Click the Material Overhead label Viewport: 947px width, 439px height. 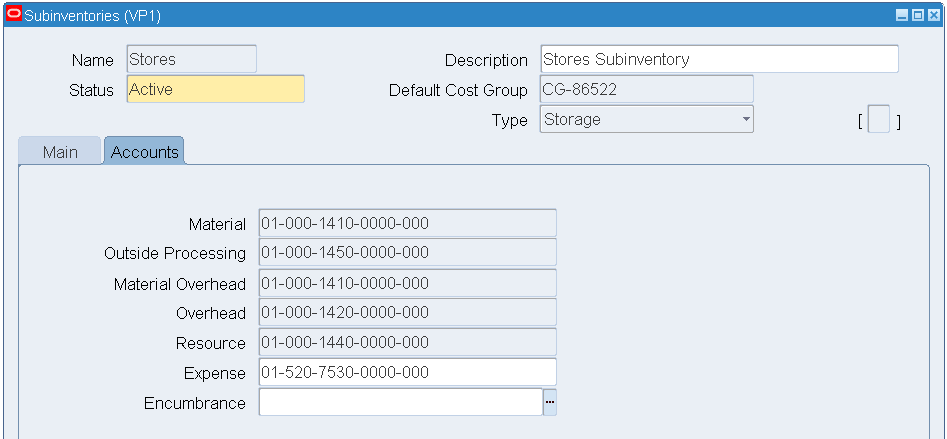[180, 284]
